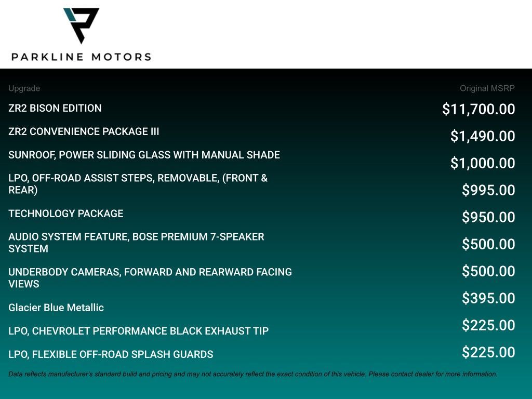Select Chevrolet Performance Black Exhaust Tip item
This screenshot has height=399, width=532.
[x=138, y=331]
